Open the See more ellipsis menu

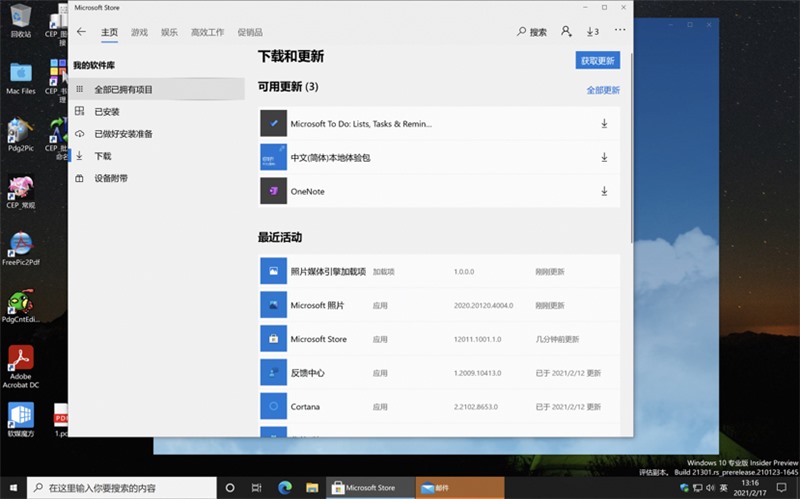(620, 30)
